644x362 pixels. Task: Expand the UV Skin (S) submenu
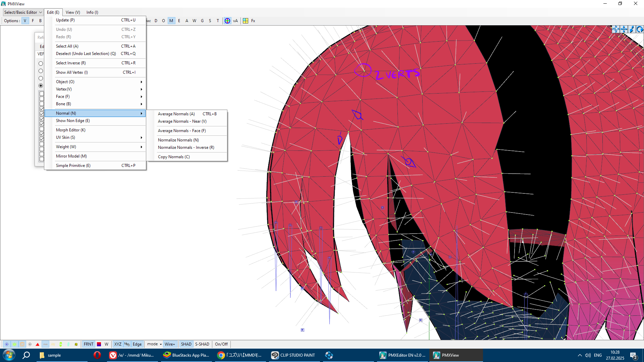point(96,137)
